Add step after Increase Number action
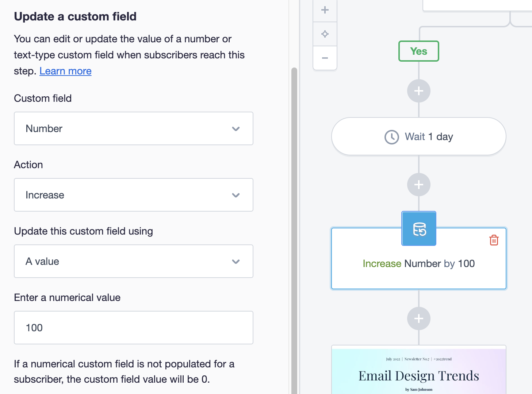The image size is (532, 394). coord(419,318)
